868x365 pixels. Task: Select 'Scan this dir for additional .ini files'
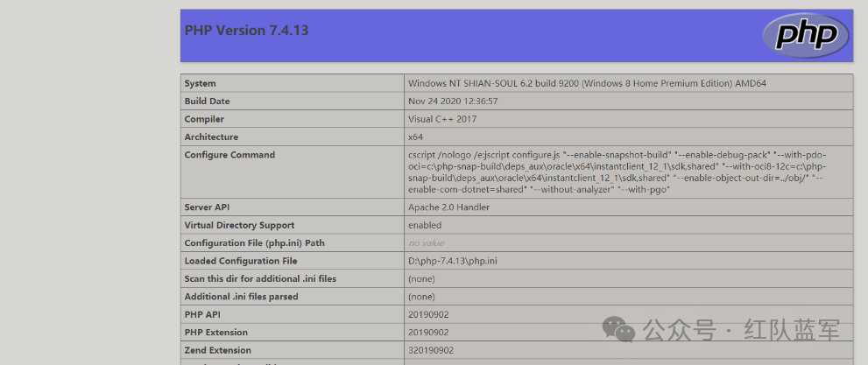(x=260, y=278)
